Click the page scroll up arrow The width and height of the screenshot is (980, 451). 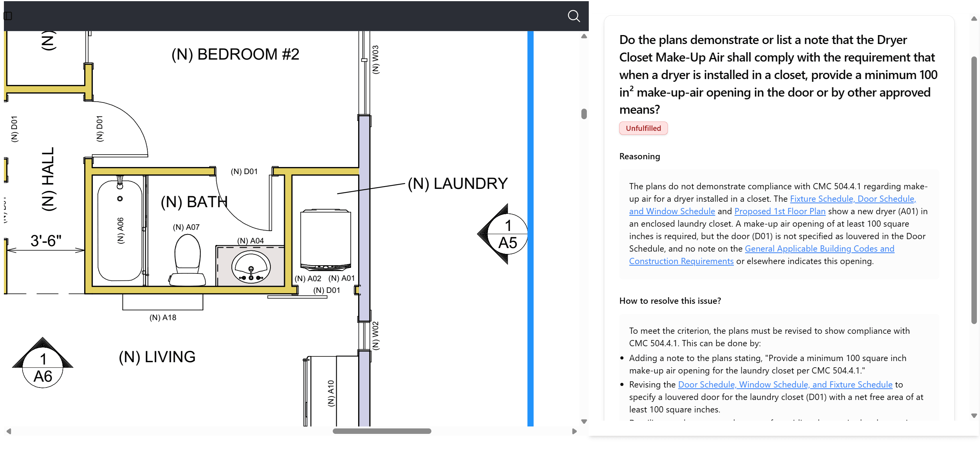(x=974, y=18)
